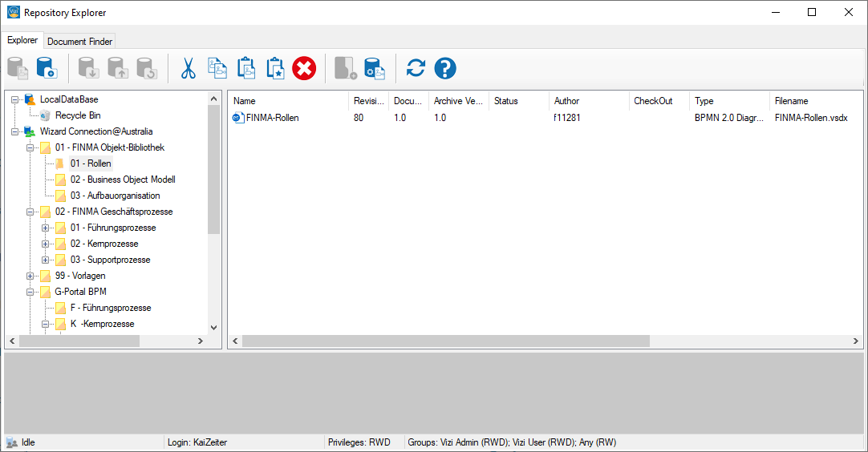Select 01 - Rollen folder
Image resolution: width=868 pixels, height=452 pixels.
pyautogui.click(x=91, y=163)
